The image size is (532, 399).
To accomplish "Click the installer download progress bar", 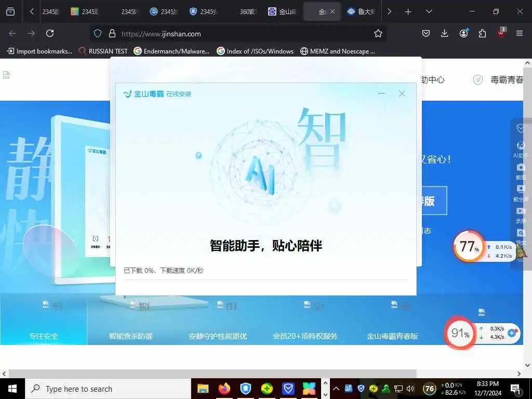I will coord(265,280).
